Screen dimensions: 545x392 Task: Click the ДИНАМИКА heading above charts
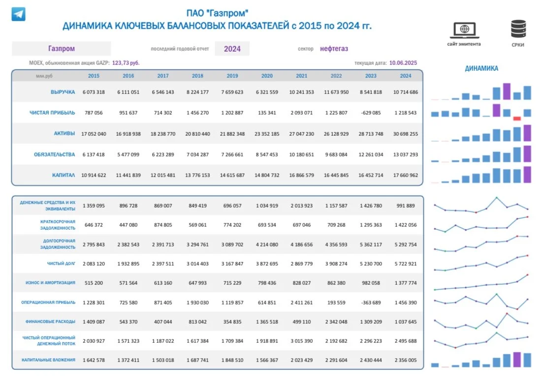(481, 68)
